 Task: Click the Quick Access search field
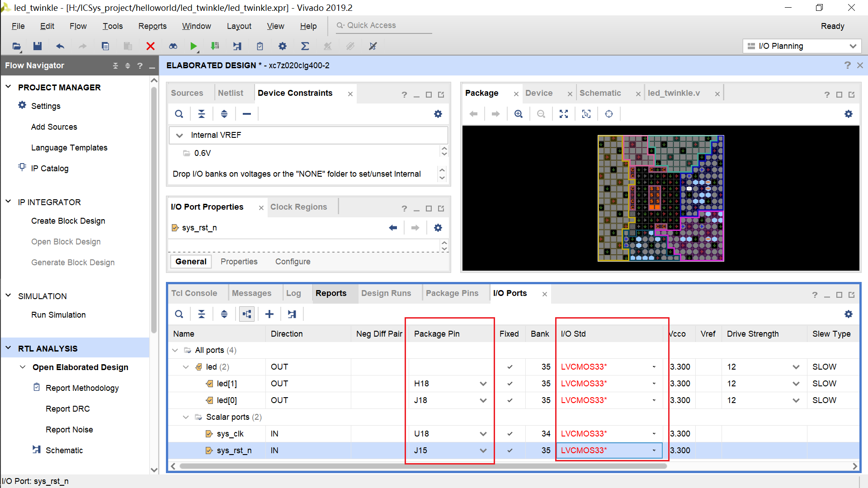coord(384,25)
